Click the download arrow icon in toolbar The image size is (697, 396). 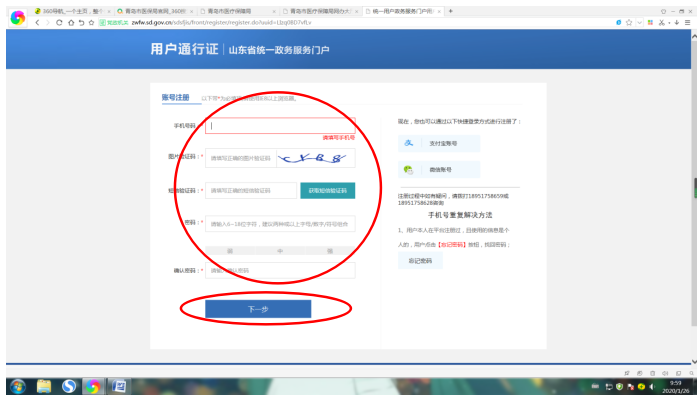[677, 22]
